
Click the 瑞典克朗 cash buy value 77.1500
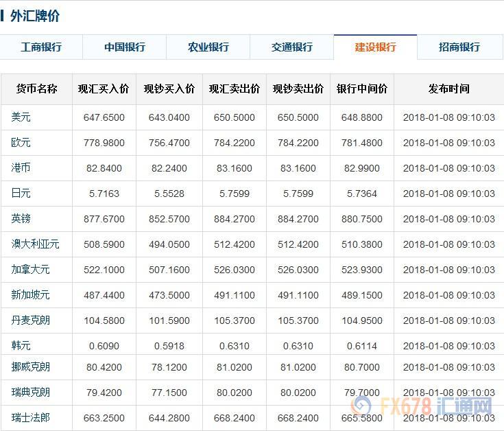[169, 393]
